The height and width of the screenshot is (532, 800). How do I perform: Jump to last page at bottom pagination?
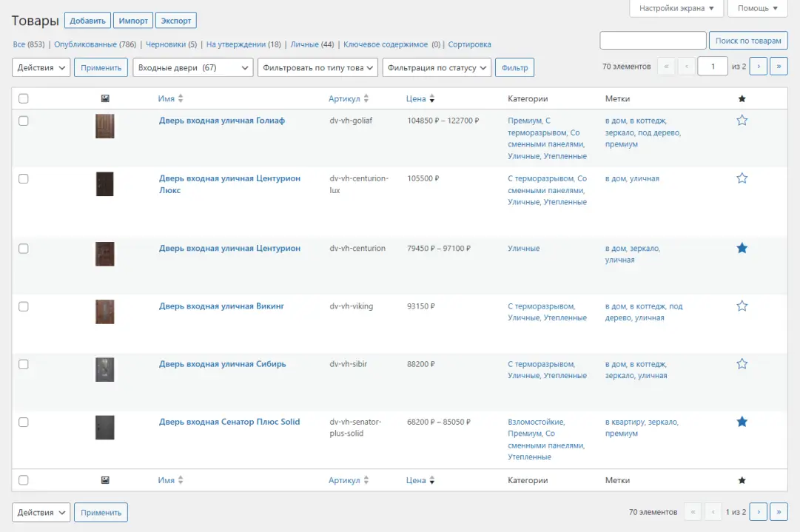coord(779,511)
